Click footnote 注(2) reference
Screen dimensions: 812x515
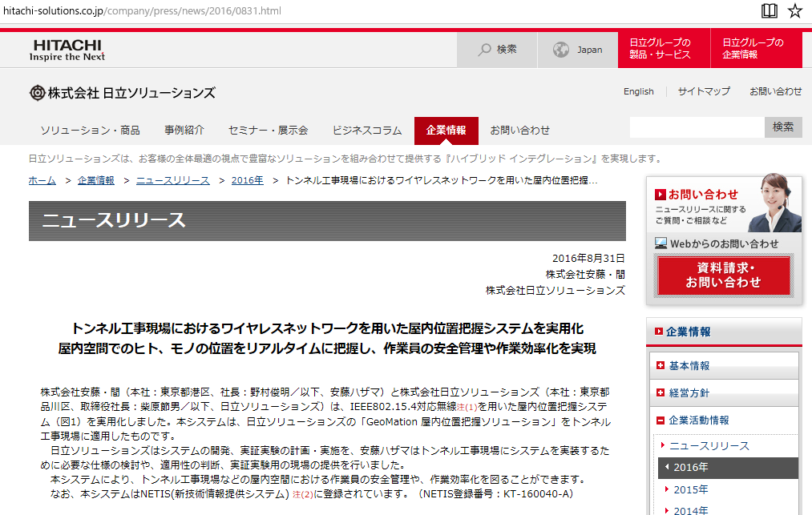(303, 495)
